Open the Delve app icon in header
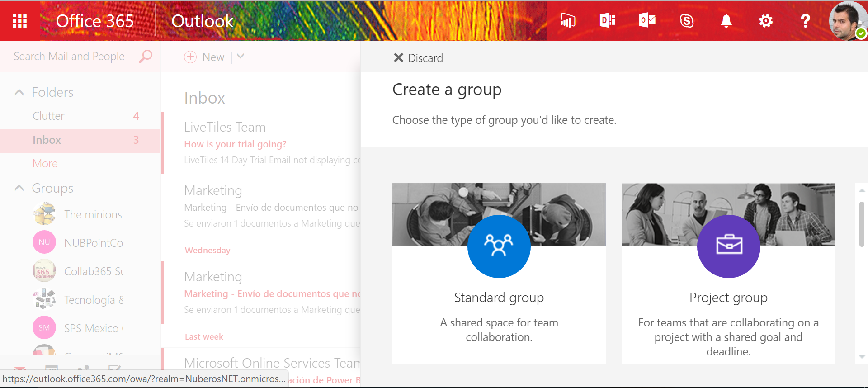 coord(607,21)
